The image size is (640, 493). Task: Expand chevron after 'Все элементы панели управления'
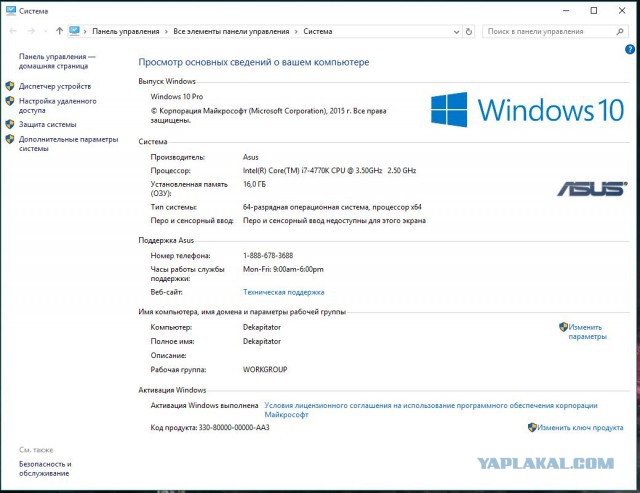[x=296, y=31]
